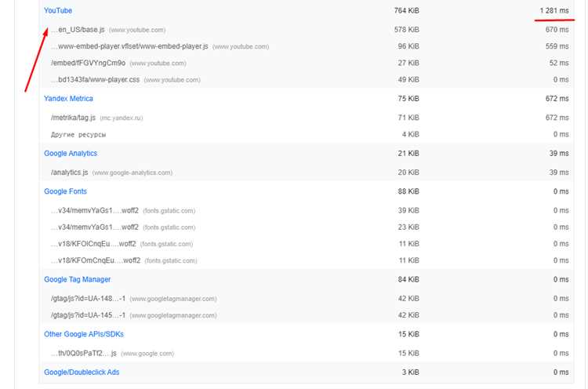Click the Google/Doubleclick Ads 3 KiB size
The image size is (588, 389).
pyautogui.click(x=410, y=372)
